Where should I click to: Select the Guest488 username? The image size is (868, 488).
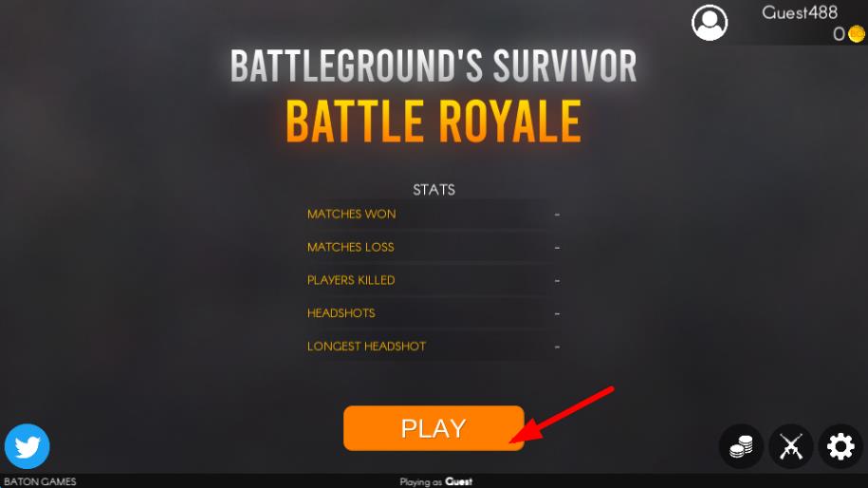[800, 12]
